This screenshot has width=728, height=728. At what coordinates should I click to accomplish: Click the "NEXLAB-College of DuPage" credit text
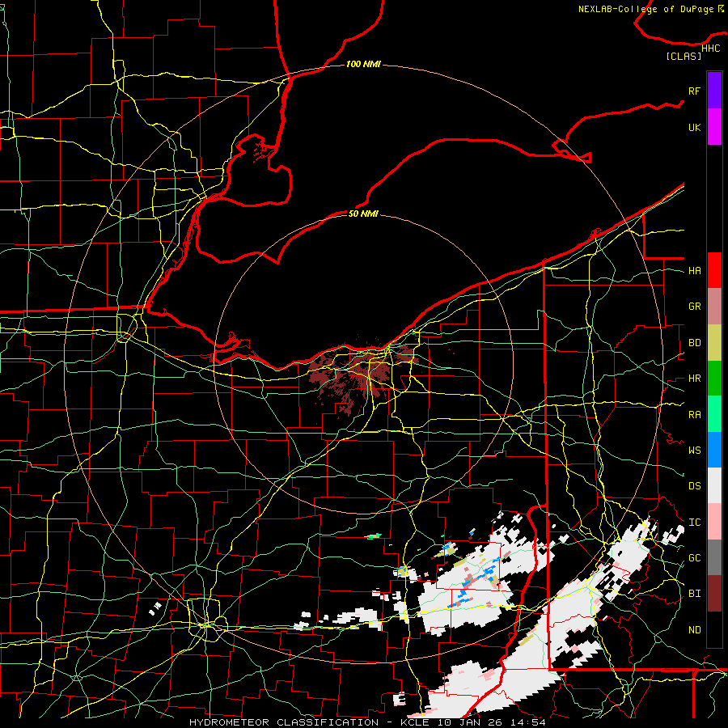[645, 9]
